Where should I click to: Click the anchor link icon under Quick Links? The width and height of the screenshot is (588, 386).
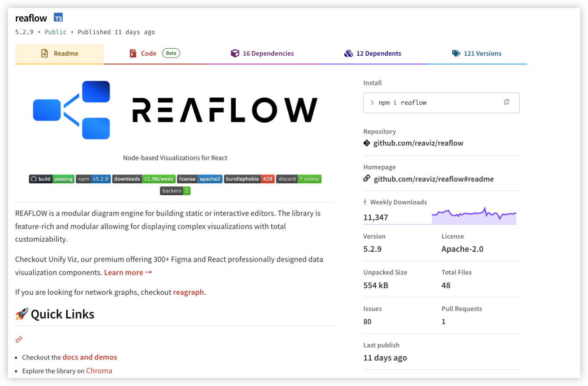19,339
